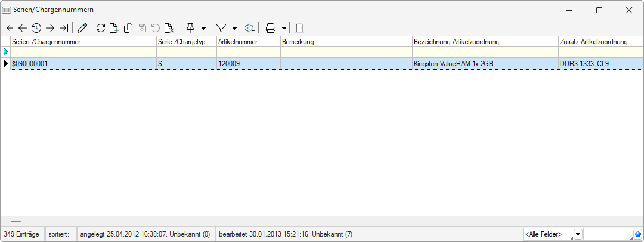The width and height of the screenshot is (644, 242).
Task: Open the settings gear with plus
Action: [x=250, y=28]
